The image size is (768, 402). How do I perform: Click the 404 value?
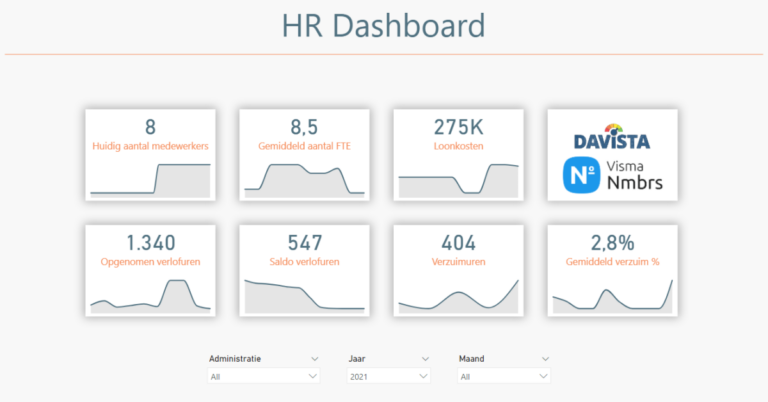(458, 243)
